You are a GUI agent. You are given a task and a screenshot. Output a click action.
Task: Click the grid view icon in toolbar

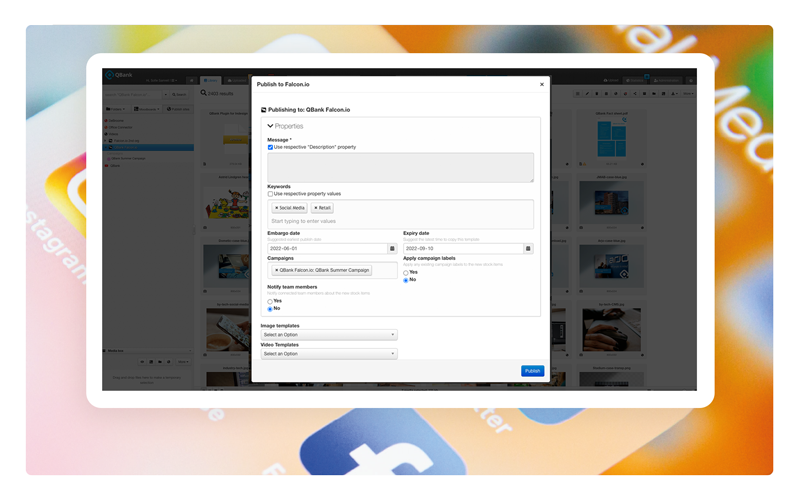tap(578, 94)
